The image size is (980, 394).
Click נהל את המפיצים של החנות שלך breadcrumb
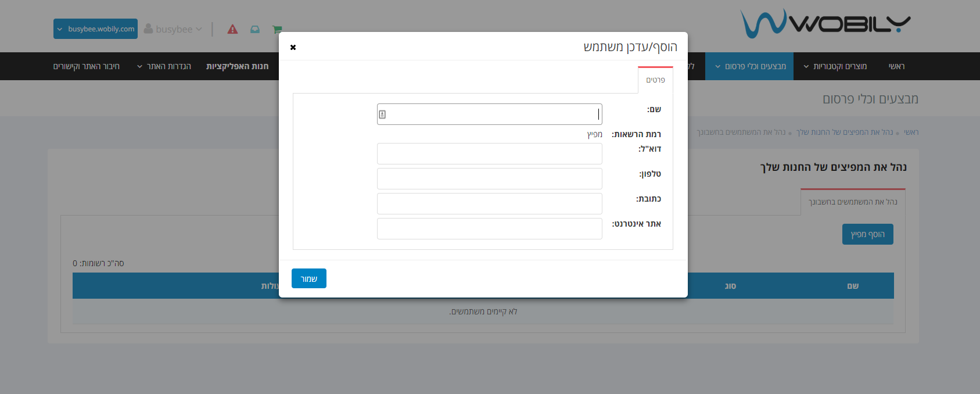point(845,132)
